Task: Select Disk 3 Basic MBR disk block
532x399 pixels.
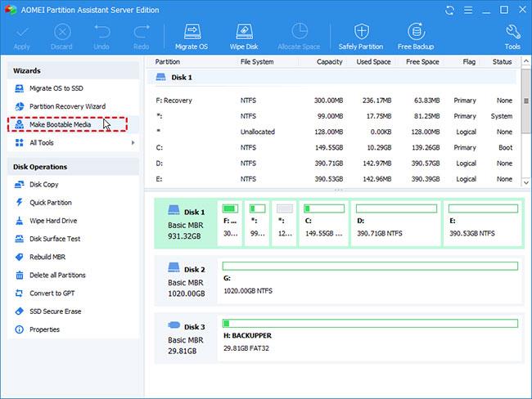Action: click(x=186, y=338)
